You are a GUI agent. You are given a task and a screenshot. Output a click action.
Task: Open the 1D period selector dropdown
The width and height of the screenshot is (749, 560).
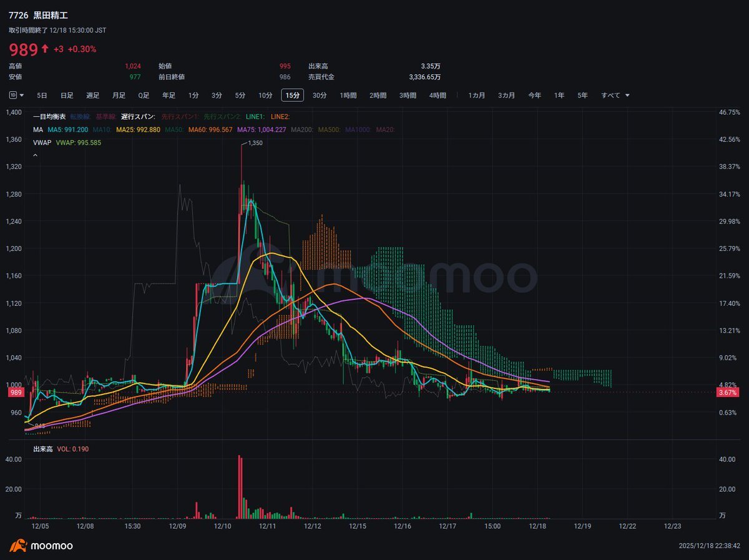coord(17,95)
